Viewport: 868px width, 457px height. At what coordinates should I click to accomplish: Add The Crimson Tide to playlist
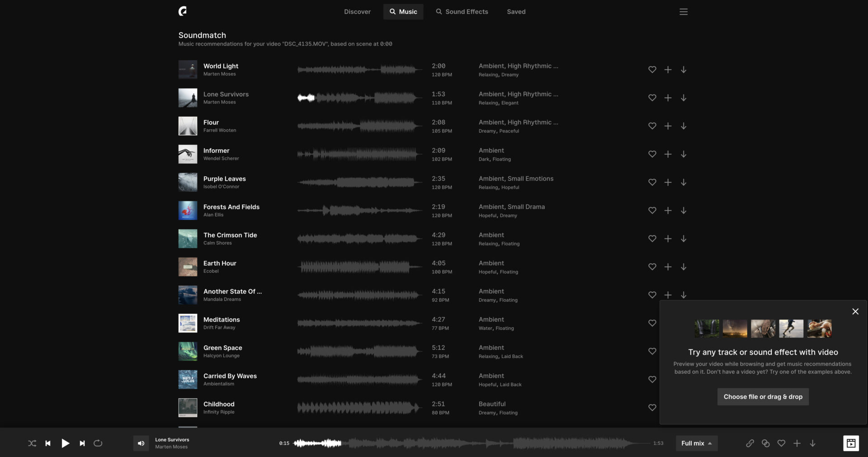click(x=668, y=238)
